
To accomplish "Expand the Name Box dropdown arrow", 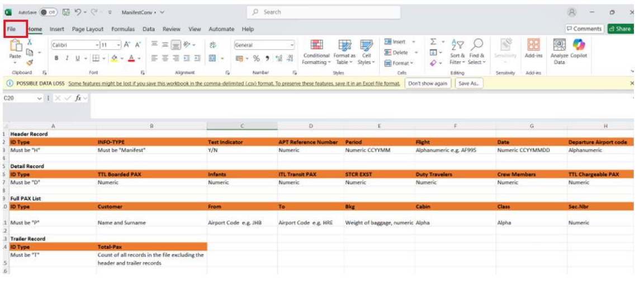I will (x=39, y=98).
